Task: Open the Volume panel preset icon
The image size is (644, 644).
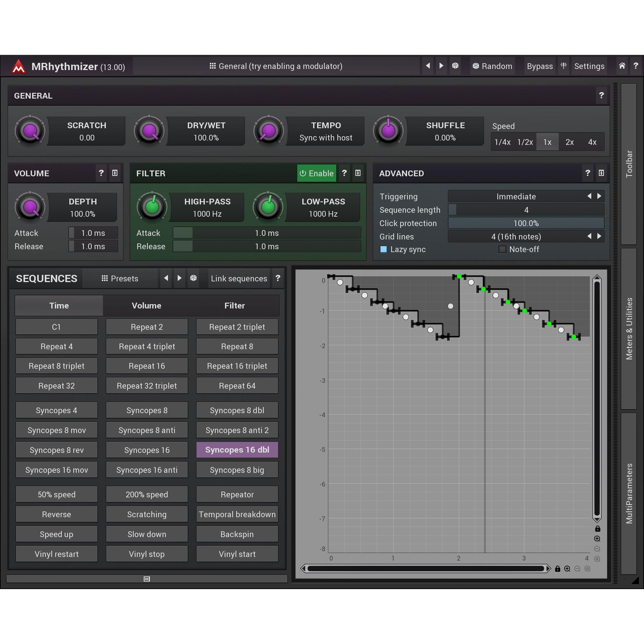Action: (115, 173)
